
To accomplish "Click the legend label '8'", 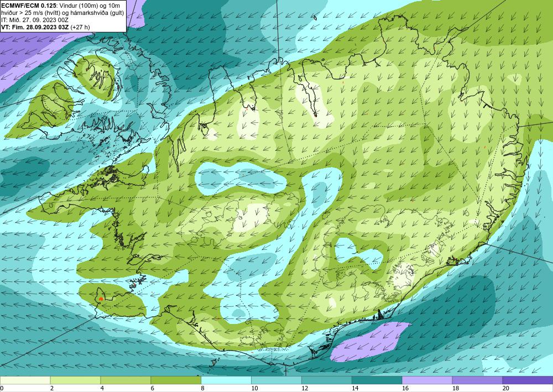I will coord(202,389).
